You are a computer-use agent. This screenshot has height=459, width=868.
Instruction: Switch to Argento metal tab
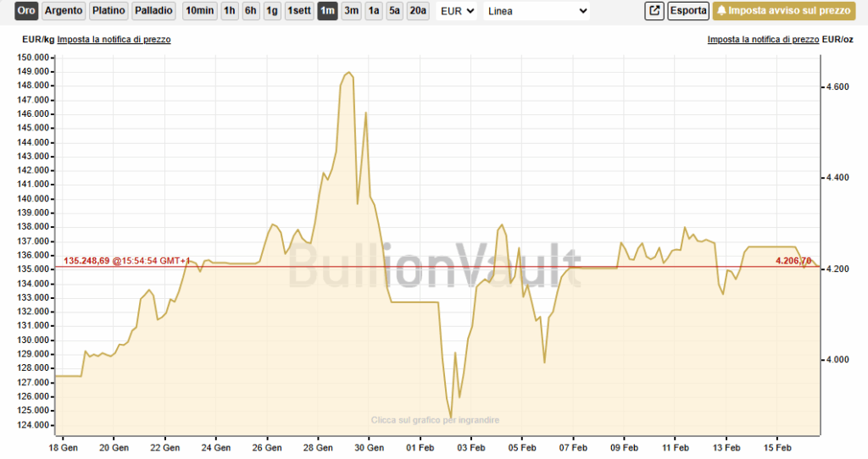point(64,11)
